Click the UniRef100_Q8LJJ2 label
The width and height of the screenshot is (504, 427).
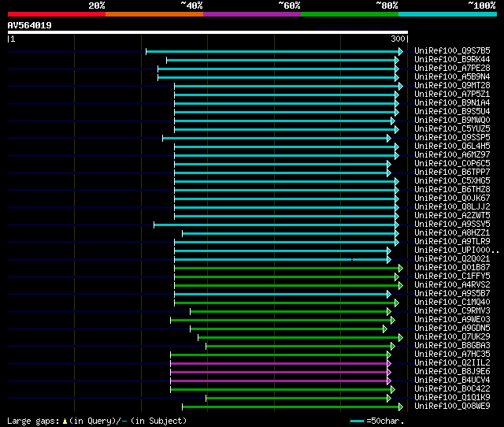(x=452, y=206)
